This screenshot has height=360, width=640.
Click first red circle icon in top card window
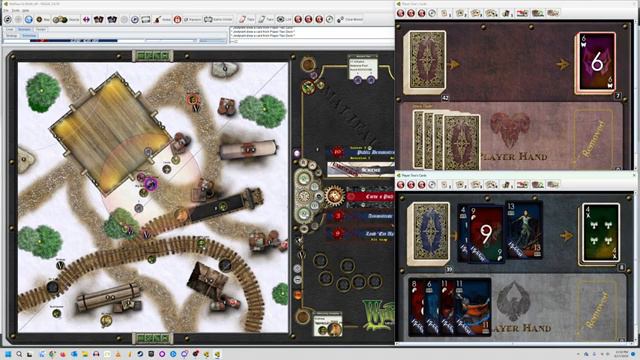400,13
